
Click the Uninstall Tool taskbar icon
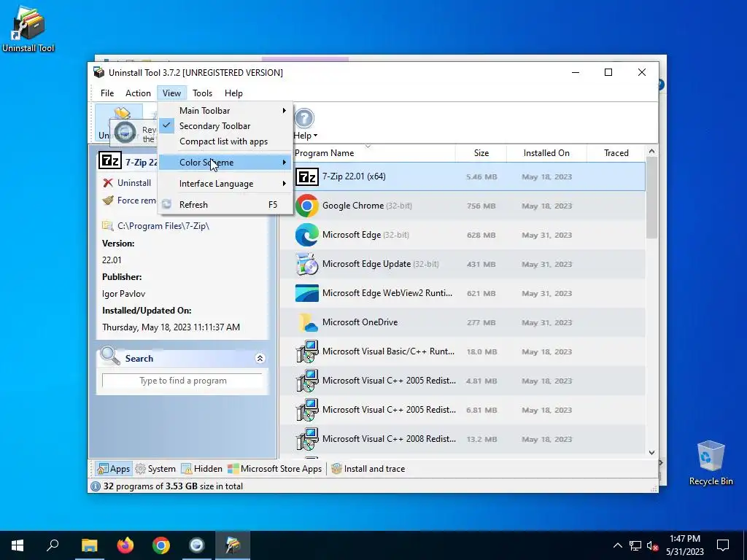tap(233, 545)
